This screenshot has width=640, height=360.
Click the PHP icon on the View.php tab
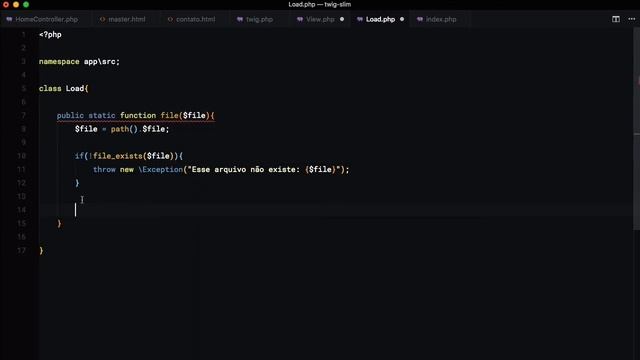[x=300, y=19]
